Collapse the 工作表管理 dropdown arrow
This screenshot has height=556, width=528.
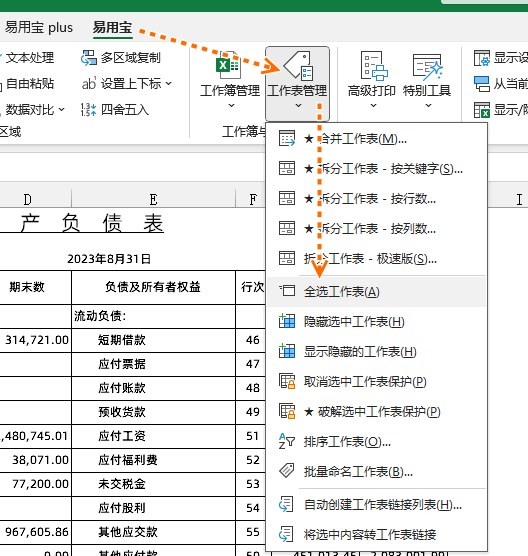(x=299, y=105)
